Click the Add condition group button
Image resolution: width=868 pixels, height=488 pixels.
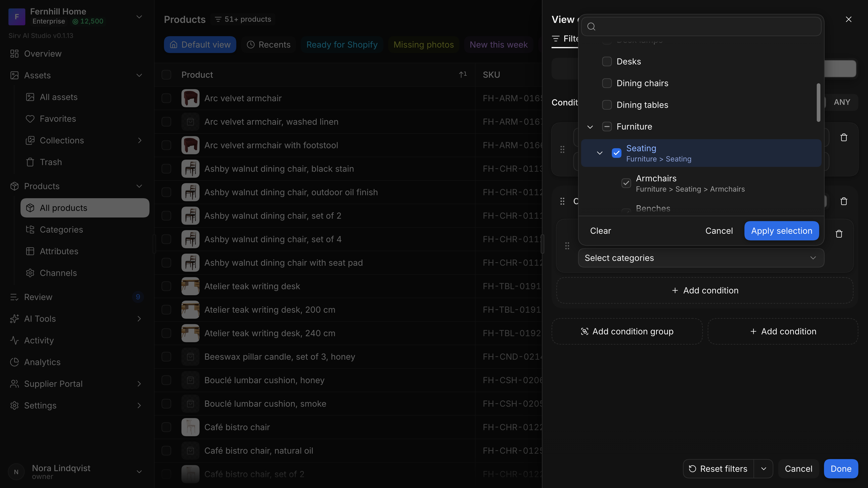(x=627, y=331)
